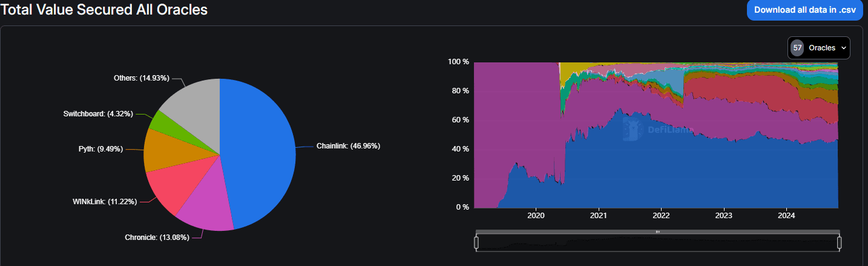Click the 57 count badge
The width and height of the screenshot is (868, 266).
click(x=797, y=48)
